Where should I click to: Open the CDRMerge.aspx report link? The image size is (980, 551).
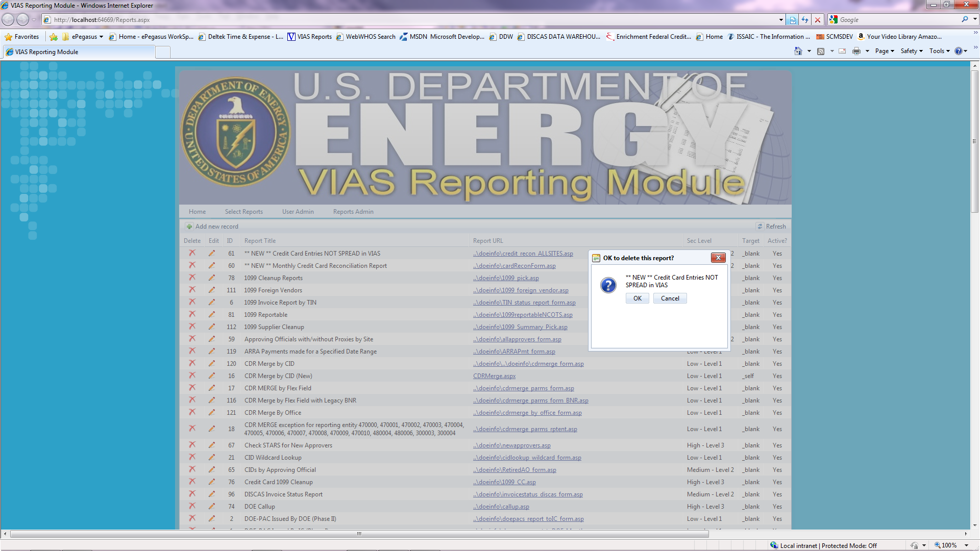click(494, 376)
